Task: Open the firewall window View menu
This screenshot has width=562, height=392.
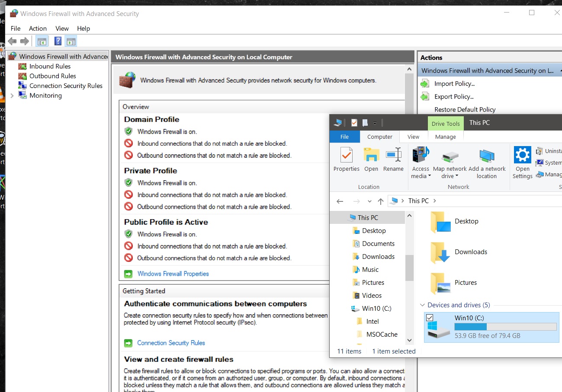Action: coord(62,29)
